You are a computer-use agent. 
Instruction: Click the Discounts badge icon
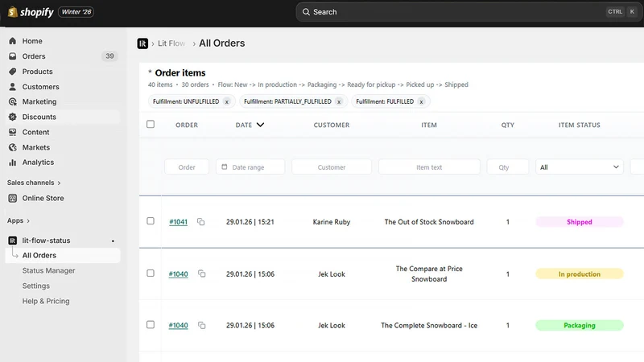13,117
